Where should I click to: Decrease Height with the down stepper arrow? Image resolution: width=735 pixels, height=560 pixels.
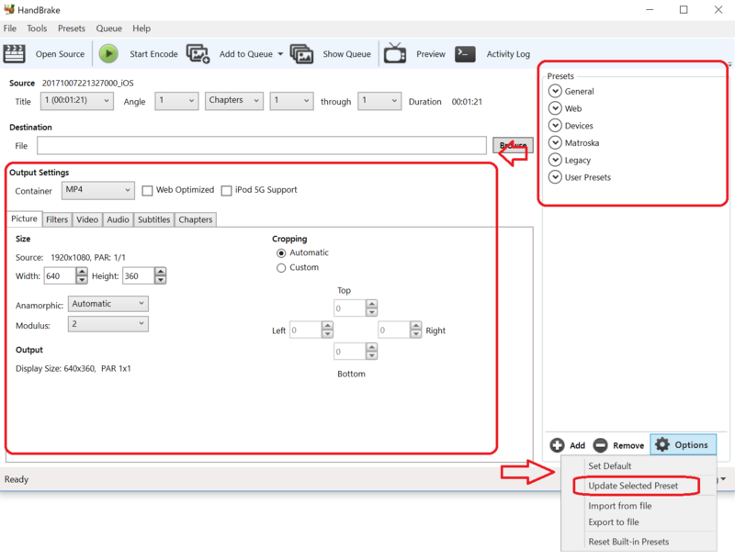(160, 280)
